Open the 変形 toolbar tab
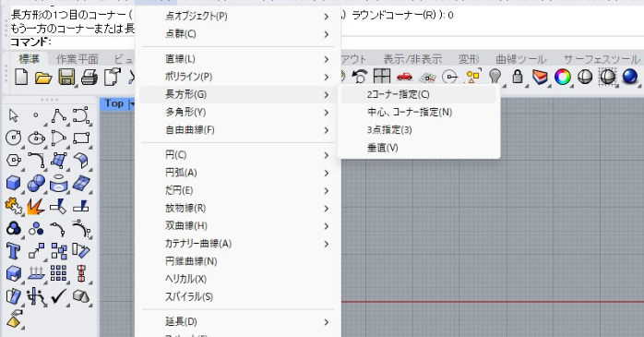 click(x=469, y=59)
